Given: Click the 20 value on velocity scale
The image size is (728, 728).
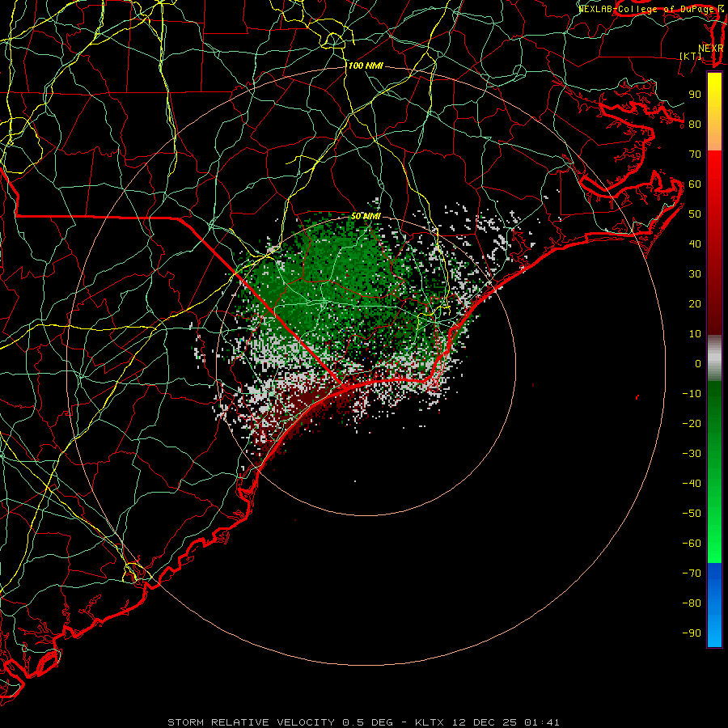Looking at the screenshot, I should point(695,303).
